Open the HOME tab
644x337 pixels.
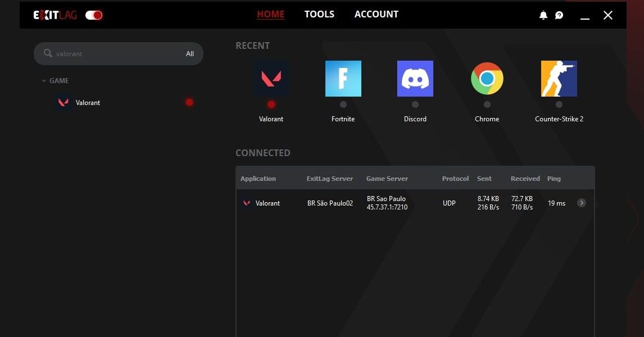pyautogui.click(x=271, y=15)
